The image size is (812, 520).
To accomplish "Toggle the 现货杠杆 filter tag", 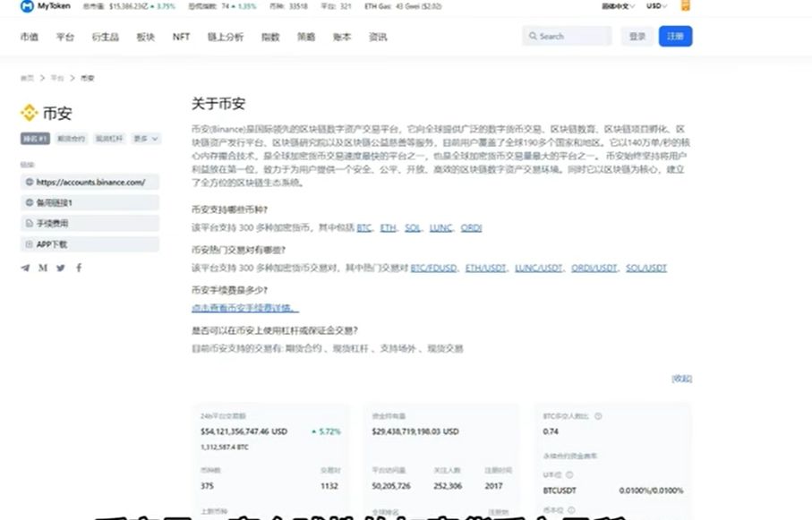I will click(107, 139).
